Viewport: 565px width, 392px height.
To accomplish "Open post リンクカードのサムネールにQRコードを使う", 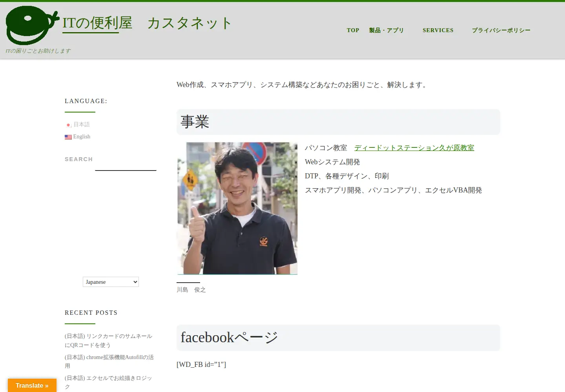I will click(x=108, y=341).
